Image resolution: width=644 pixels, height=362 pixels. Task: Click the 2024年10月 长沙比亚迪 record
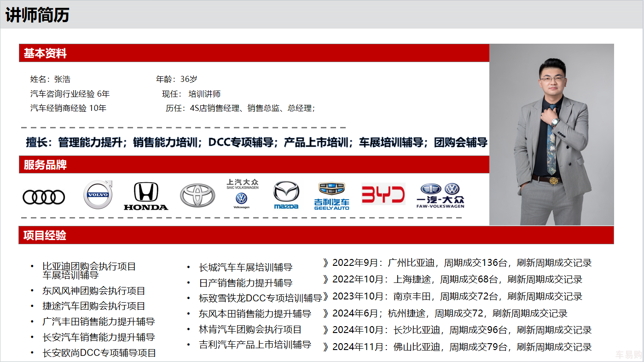click(457, 330)
